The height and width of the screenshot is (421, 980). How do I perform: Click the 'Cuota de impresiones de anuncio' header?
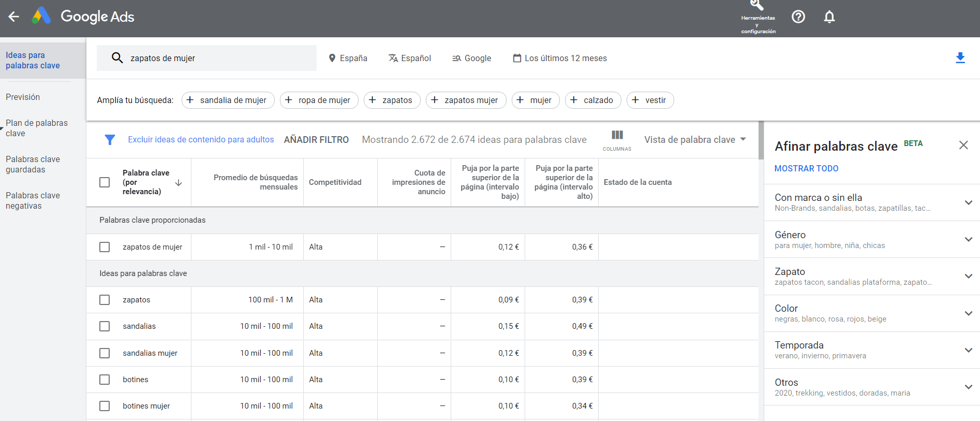[418, 182]
